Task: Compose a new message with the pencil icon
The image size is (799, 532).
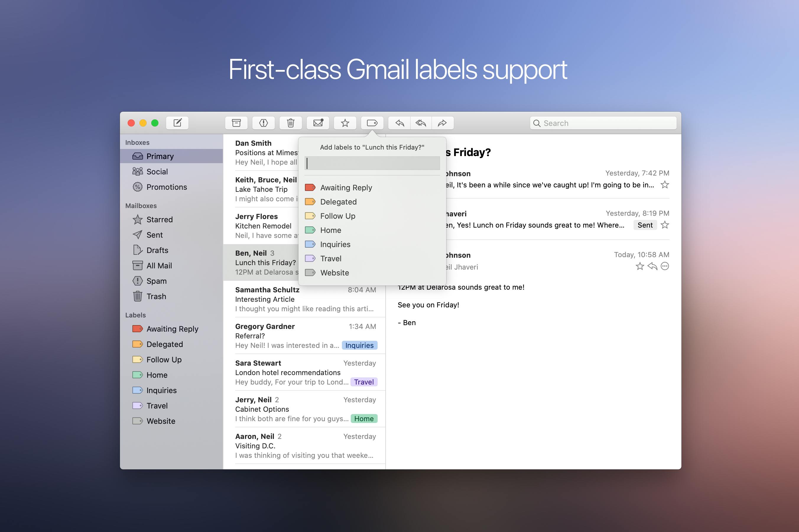Action: tap(177, 123)
